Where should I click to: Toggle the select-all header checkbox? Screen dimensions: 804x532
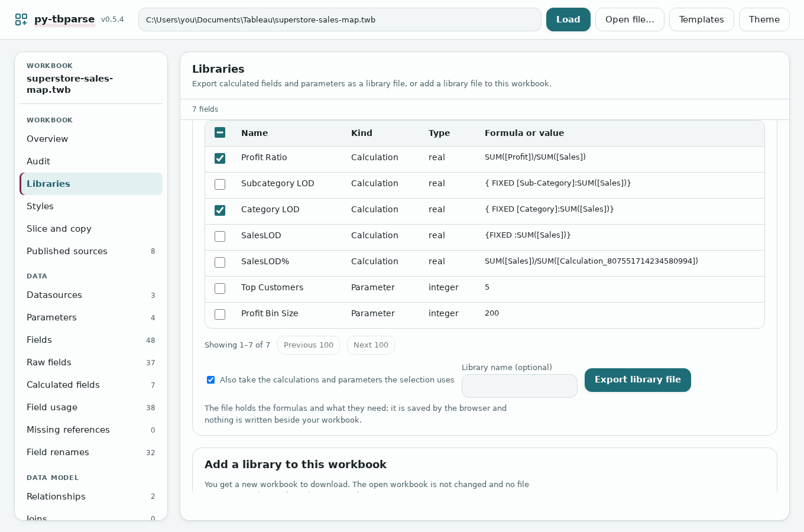(220, 132)
